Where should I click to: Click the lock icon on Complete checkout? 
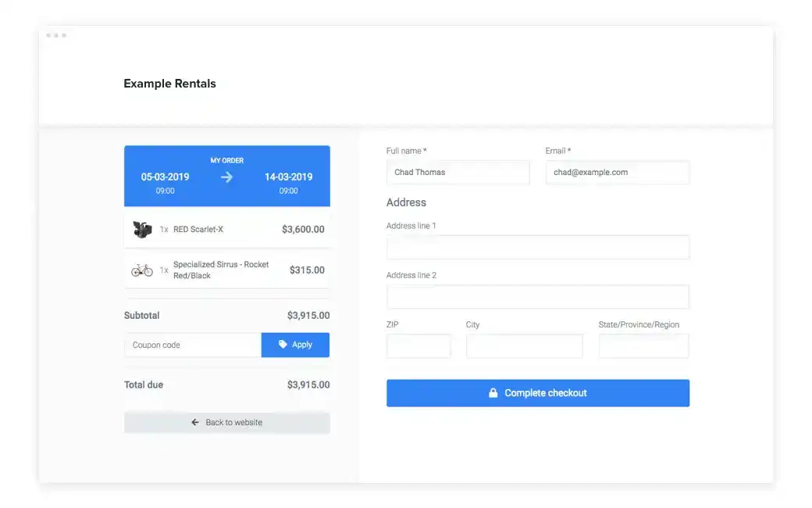493,393
